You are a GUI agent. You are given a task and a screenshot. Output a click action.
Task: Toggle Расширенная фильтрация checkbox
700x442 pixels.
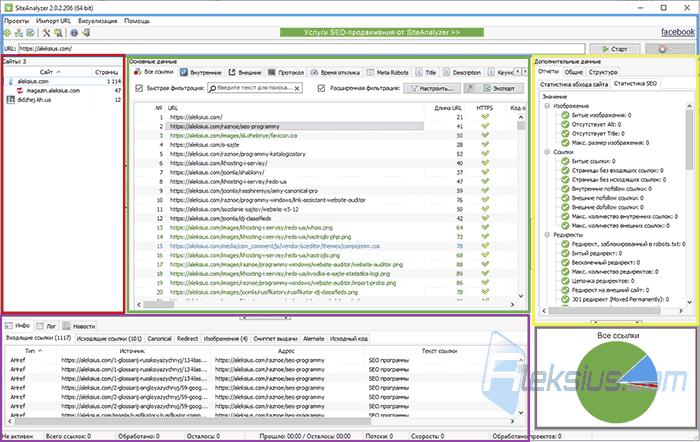321,88
